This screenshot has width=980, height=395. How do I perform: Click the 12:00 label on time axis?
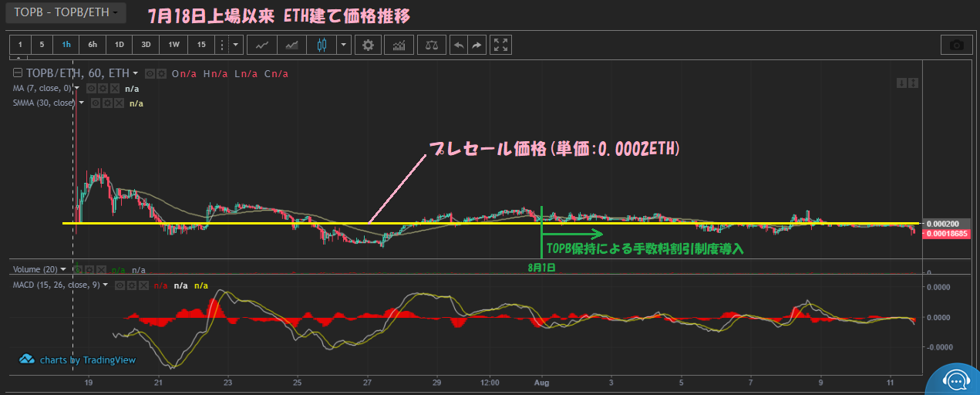(489, 382)
